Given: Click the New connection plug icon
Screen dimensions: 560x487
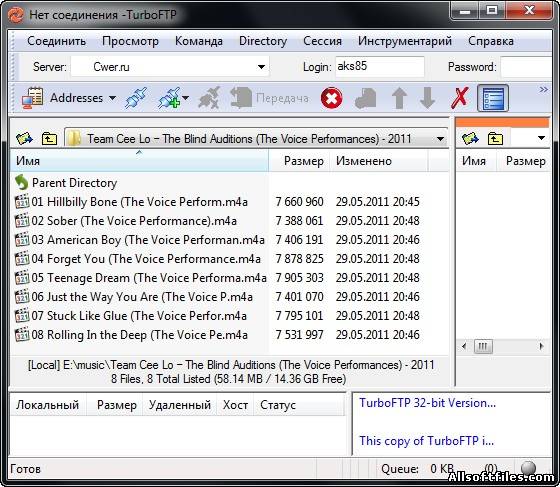Looking at the screenshot, I should coord(169,98).
